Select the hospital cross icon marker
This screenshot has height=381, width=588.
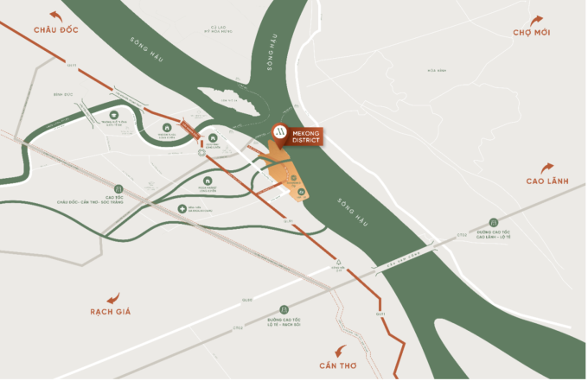click(x=182, y=209)
